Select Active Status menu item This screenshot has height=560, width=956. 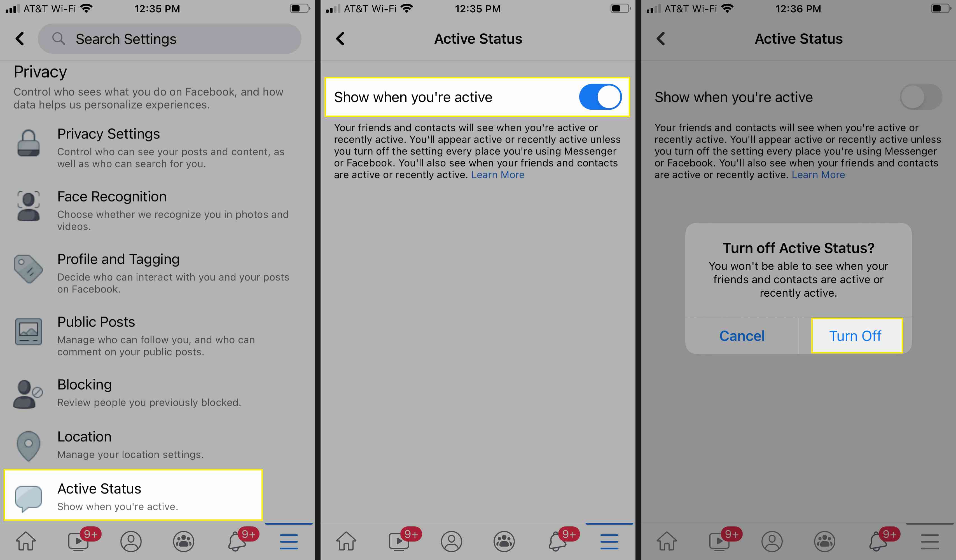point(133,497)
